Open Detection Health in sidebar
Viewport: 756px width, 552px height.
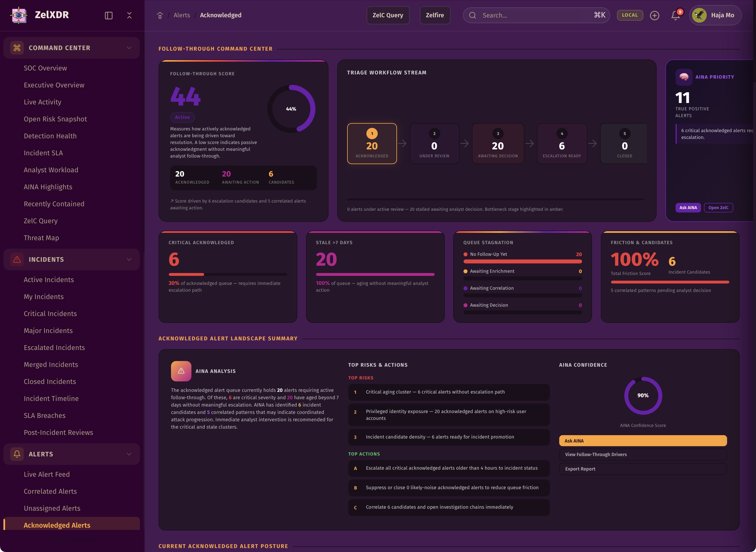tap(50, 136)
